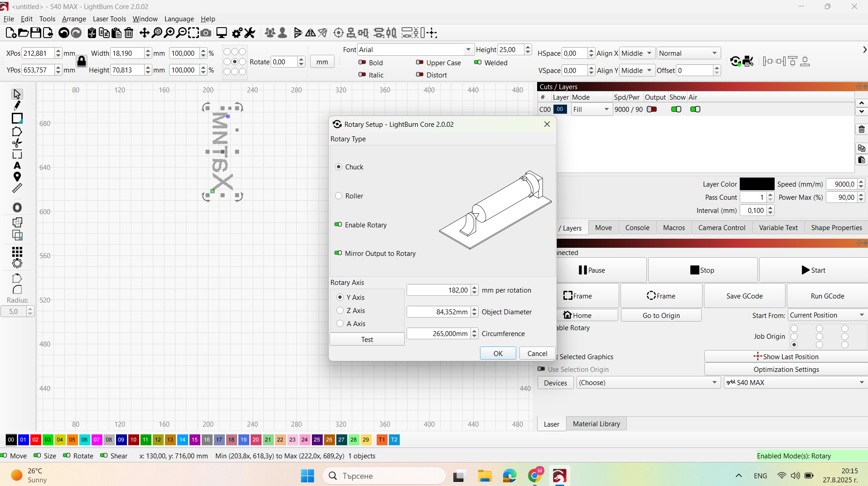Open the Laser Tools menu
Image resolution: width=868 pixels, height=486 pixels.
coord(109,19)
